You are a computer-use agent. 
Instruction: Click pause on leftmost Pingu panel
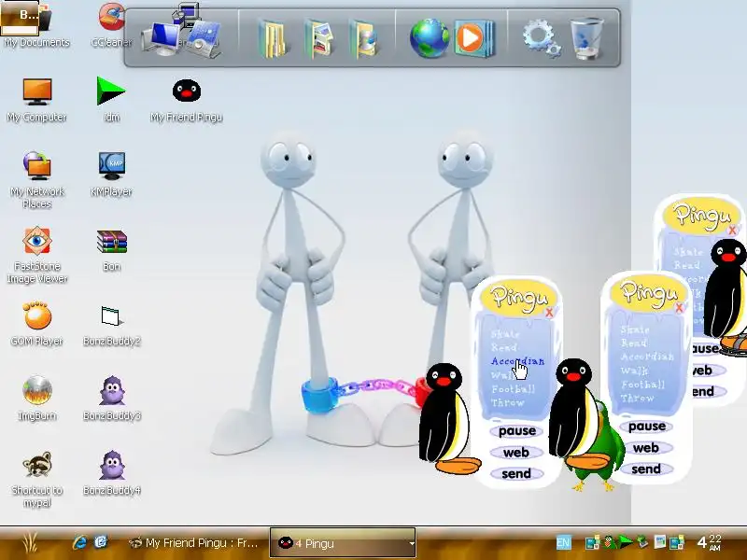[x=517, y=431]
